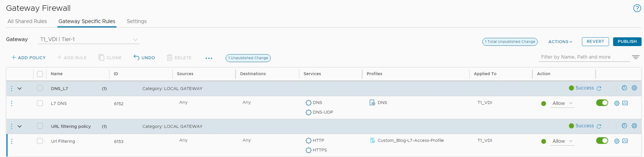Open settings gear for L7 DNS rule
The width and height of the screenshot is (644, 157).
617,103
